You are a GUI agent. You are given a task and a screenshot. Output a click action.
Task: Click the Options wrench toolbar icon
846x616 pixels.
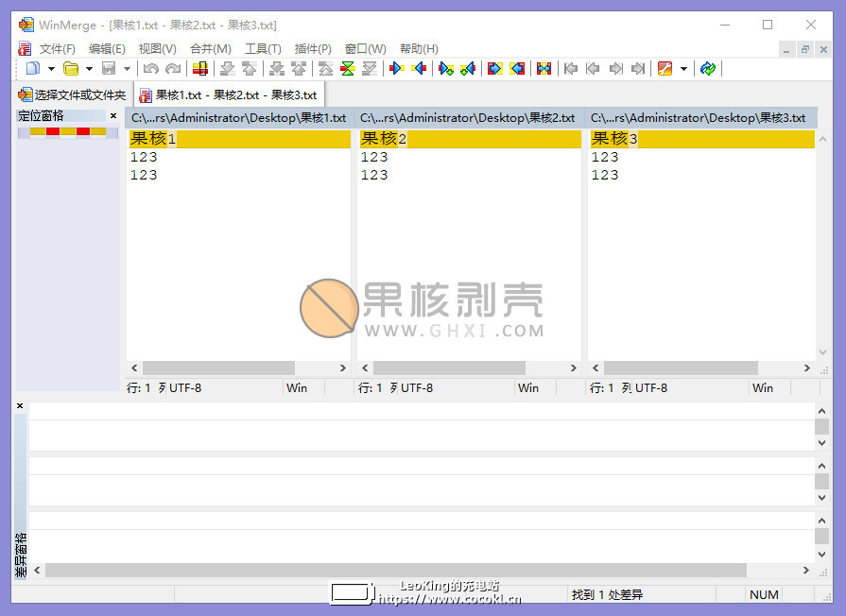[x=665, y=69]
